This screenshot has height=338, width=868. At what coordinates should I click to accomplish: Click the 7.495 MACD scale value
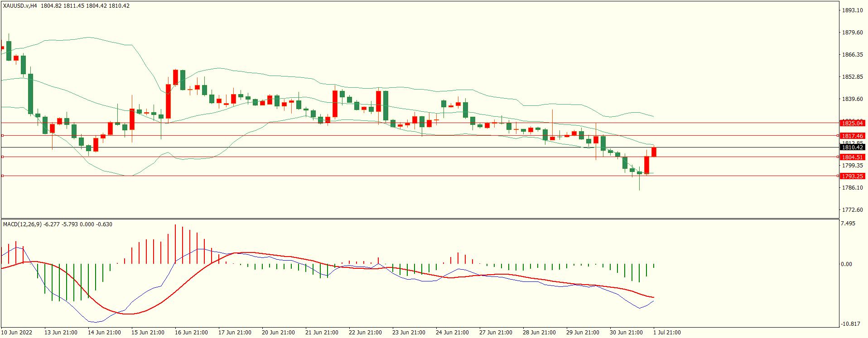(x=848, y=224)
